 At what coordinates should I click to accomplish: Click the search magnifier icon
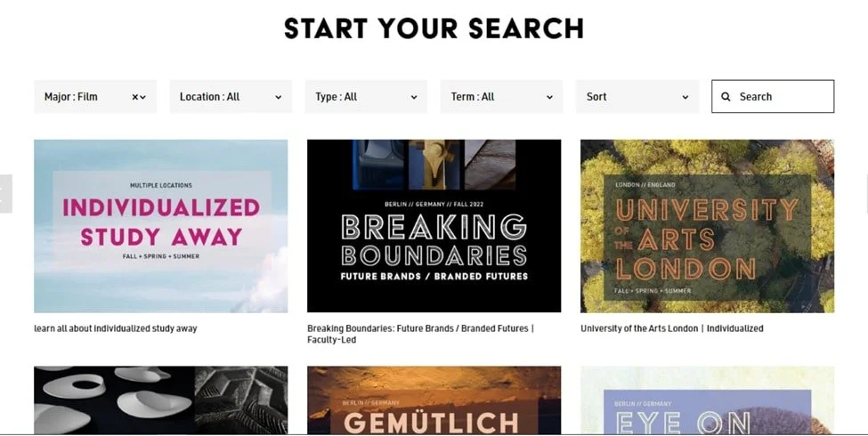point(726,97)
